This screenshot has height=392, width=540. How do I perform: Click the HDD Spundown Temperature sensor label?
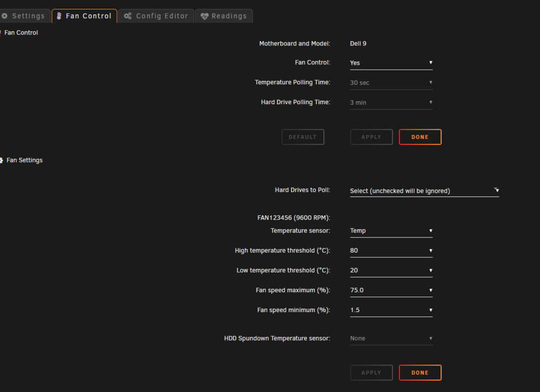tap(277, 338)
